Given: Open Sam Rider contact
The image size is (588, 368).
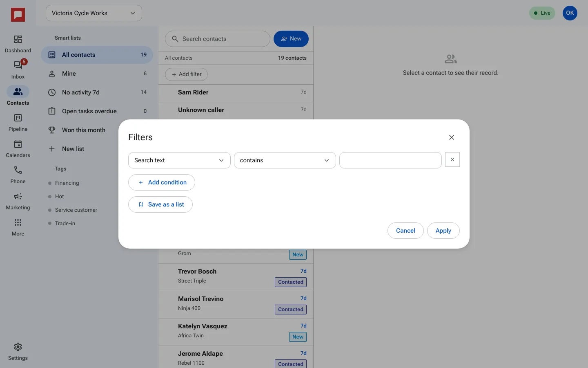Looking at the screenshot, I should click(x=236, y=93).
